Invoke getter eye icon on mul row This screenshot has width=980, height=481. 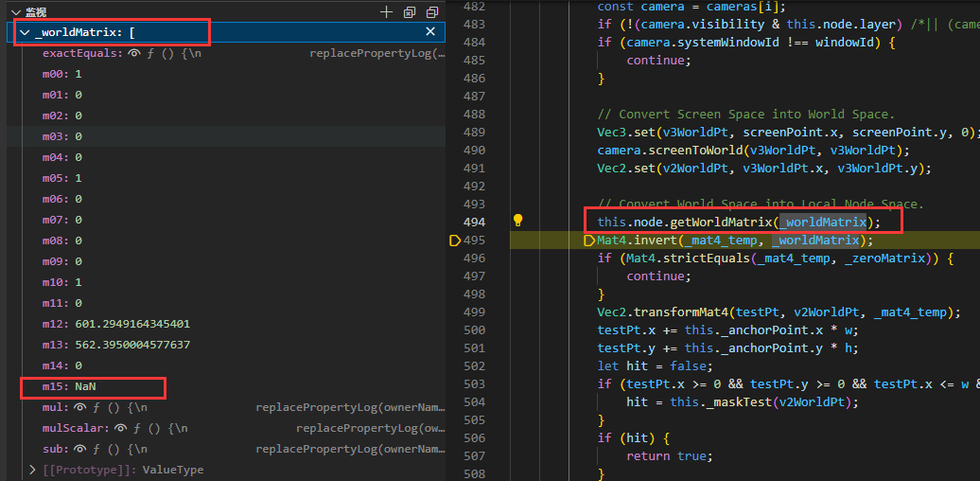pyautogui.click(x=79, y=407)
